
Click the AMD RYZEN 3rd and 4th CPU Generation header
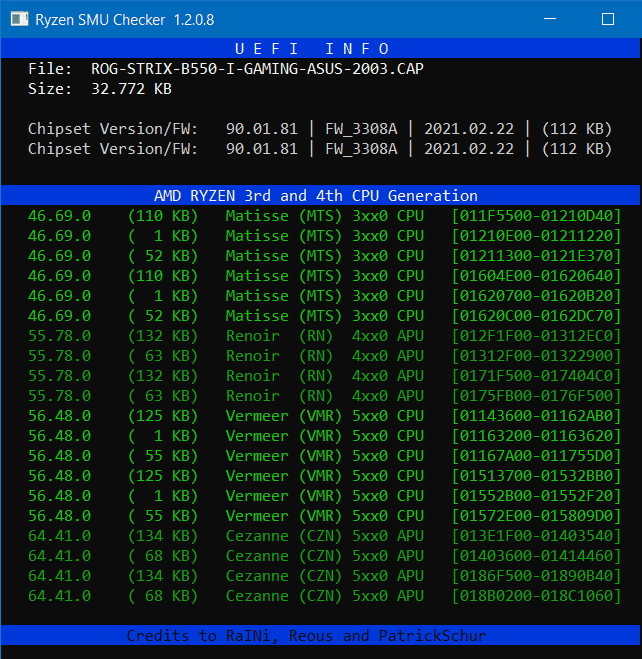click(321, 195)
